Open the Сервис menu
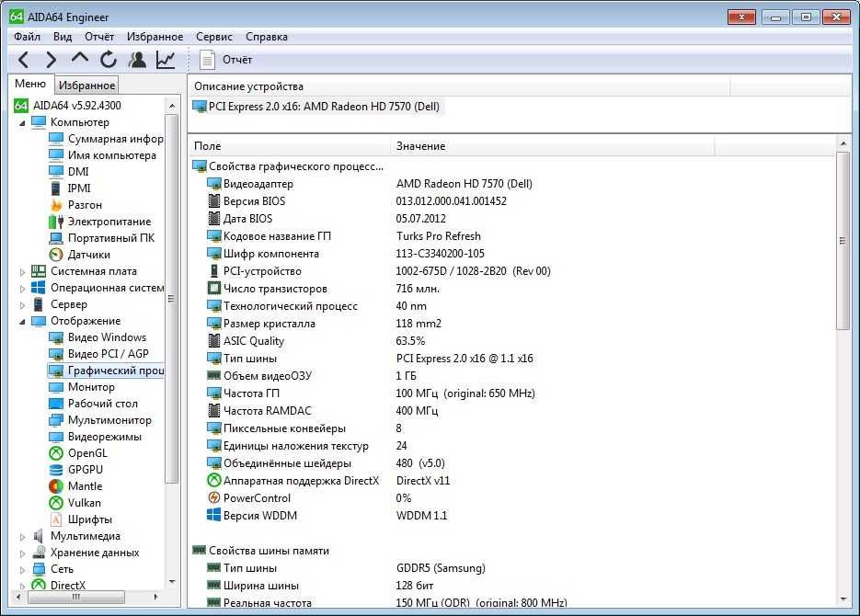The width and height of the screenshot is (860, 616). point(214,37)
